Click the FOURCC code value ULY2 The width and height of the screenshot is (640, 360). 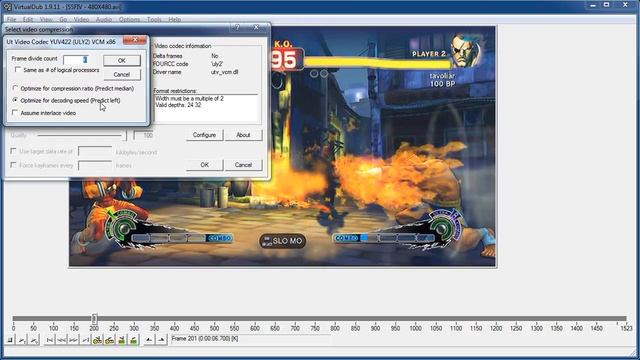pyautogui.click(x=217, y=64)
